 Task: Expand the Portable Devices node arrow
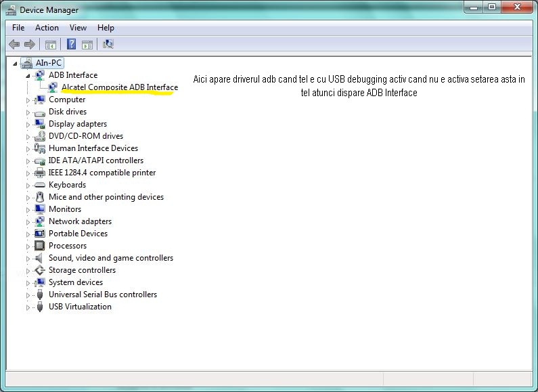coord(28,234)
